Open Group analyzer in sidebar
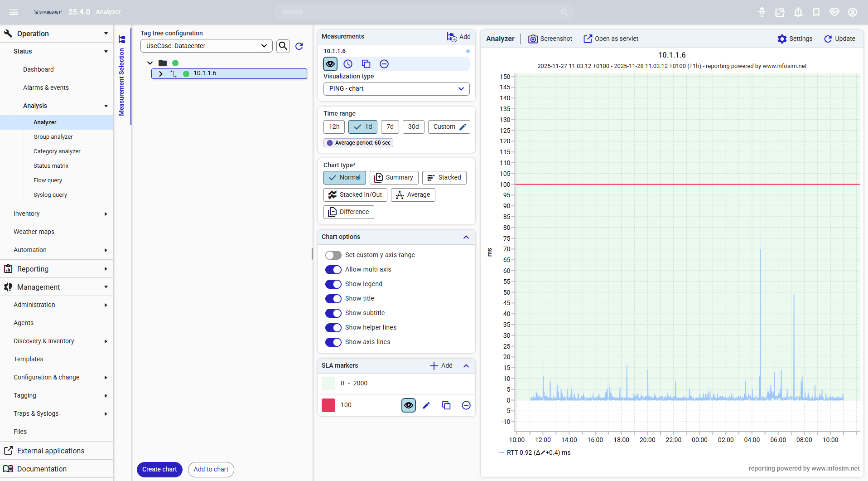The image size is (868, 481). point(53,137)
